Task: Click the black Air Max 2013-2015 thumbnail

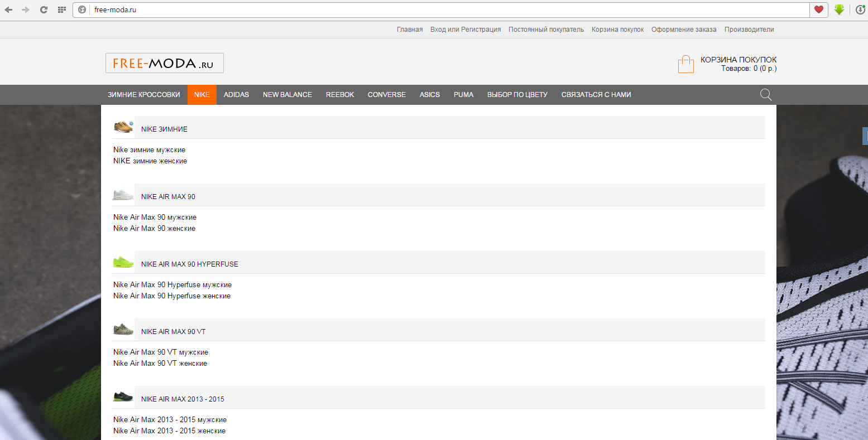Action: pos(123,397)
